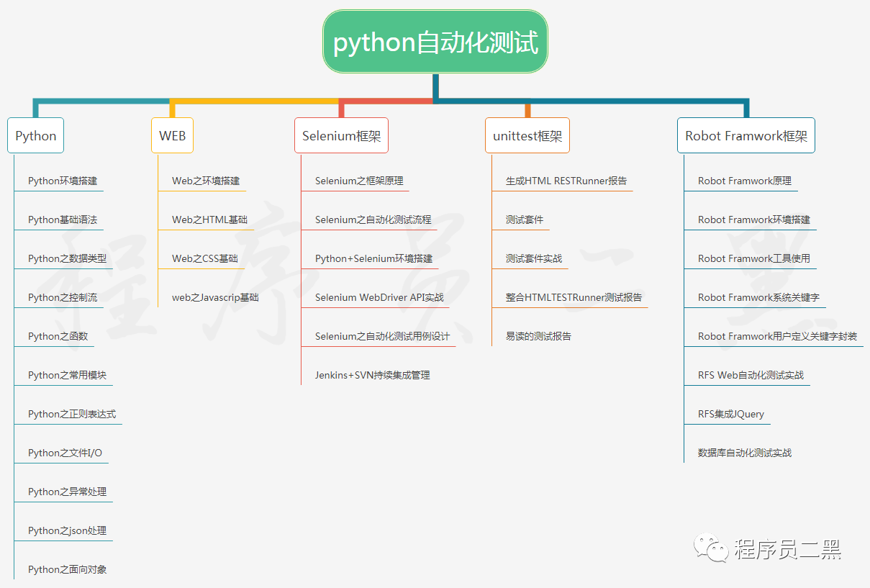Viewport: 870px width, 588px height.
Task: Select the WEB branch node
Action: pyautogui.click(x=172, y=136)
